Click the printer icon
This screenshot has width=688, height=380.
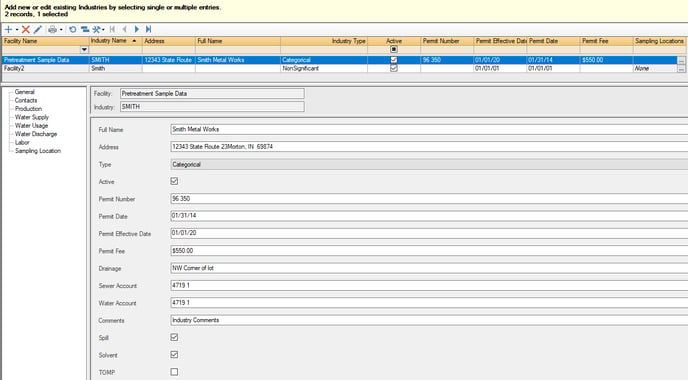[x=53, y=29]
